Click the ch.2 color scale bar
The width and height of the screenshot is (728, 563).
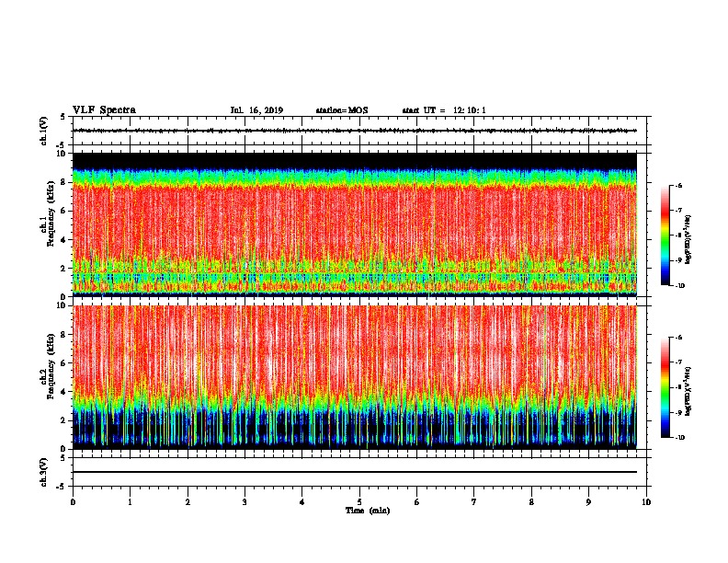tap(665, 387)
